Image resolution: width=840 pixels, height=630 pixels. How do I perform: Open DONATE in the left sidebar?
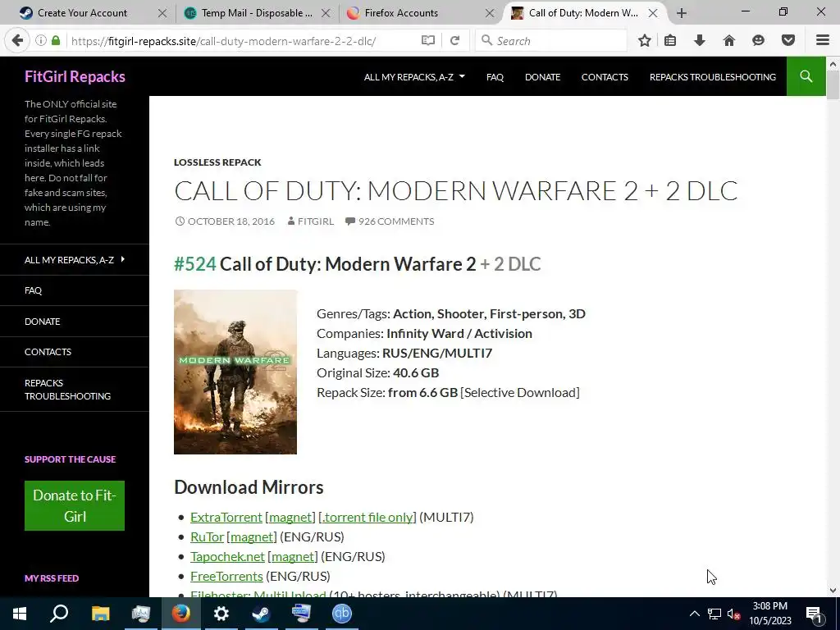point(43,322)
